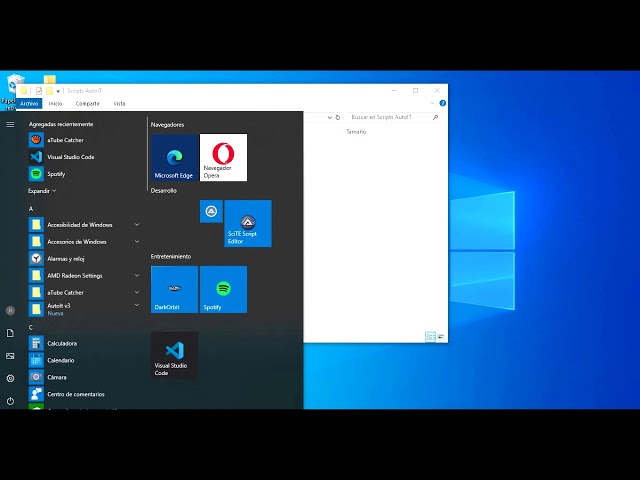Screen dimensions: 640x480
Task: Click the Tamaño column header
Action: pos(356,132)
